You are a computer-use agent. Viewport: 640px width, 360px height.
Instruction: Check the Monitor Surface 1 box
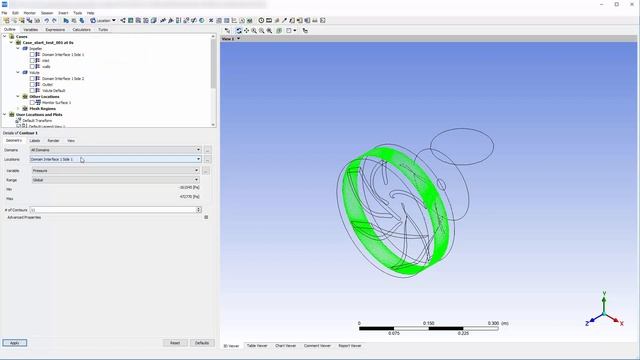(32, 102)
